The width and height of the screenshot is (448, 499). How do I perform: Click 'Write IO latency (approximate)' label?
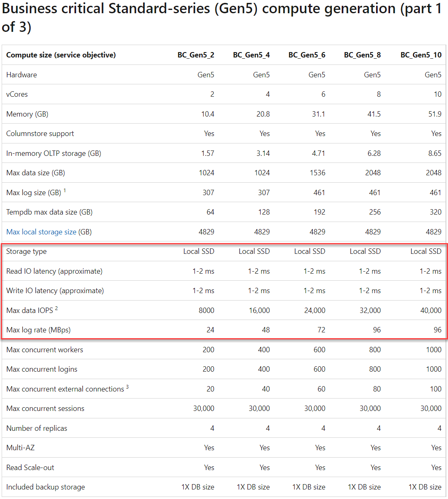tap(55, 291)
